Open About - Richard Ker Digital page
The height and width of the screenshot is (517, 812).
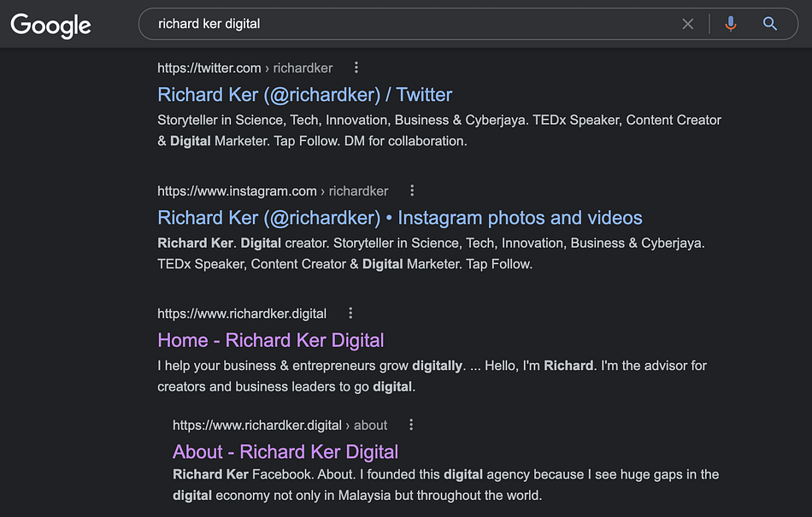(x=285, y=452)
